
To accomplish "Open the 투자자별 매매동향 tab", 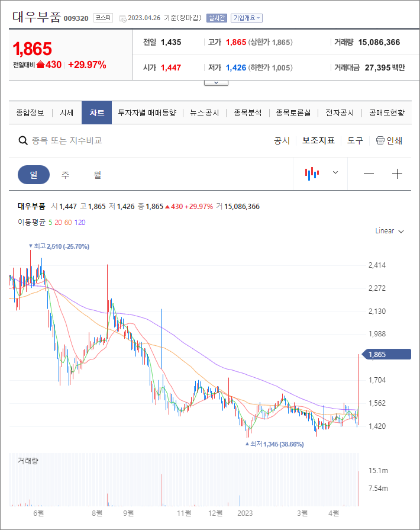I will [147, 113].
